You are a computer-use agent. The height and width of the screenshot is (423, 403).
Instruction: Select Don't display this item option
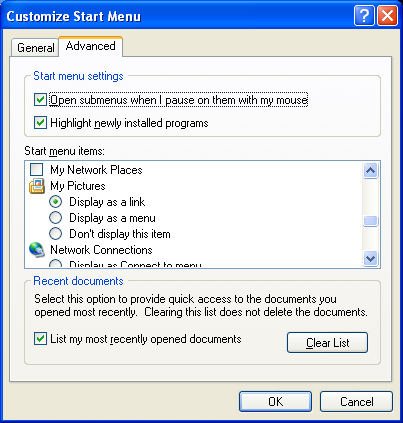pyautogui.click(x=55, y=234)
